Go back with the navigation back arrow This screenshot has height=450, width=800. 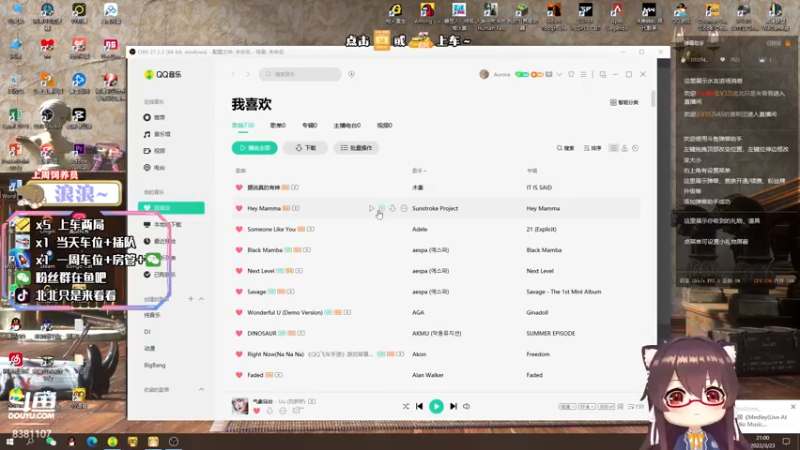click(x=233, y=74)
